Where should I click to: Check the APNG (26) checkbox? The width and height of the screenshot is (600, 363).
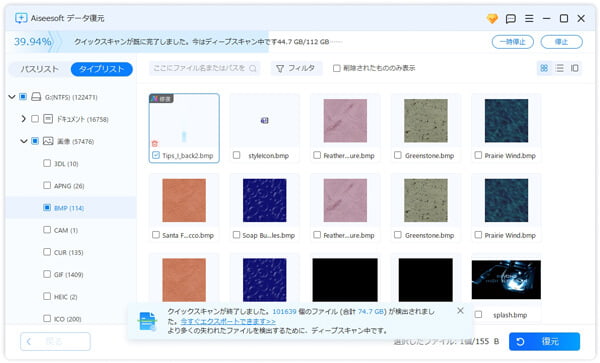(47, 186)
